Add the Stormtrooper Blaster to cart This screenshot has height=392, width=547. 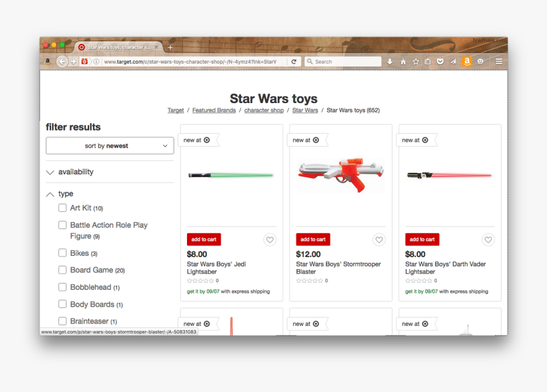click(313, 239)
